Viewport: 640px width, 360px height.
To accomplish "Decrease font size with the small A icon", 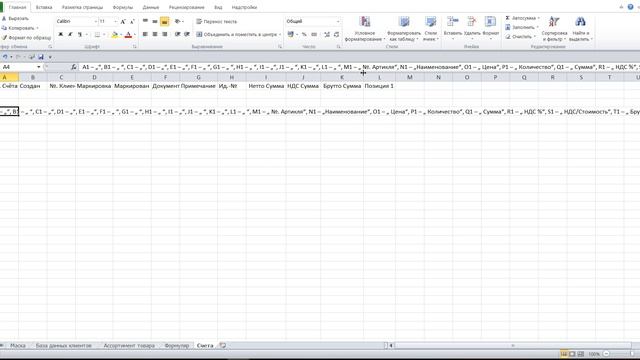I will pyautogui.click(x=132, y=21).
